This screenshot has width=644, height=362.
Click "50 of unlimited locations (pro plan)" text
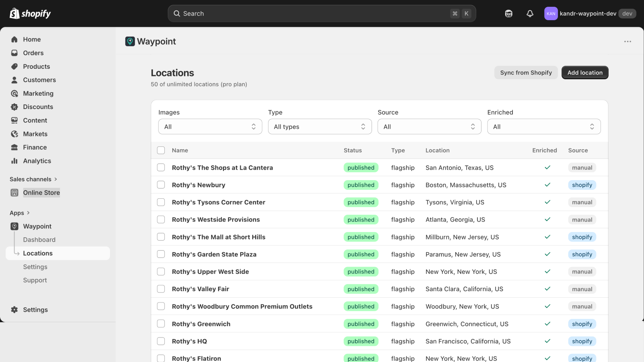[199, 84]
